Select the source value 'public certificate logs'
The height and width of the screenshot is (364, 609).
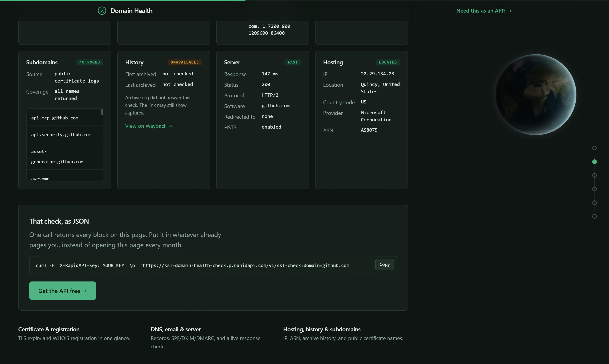point(77,77)
